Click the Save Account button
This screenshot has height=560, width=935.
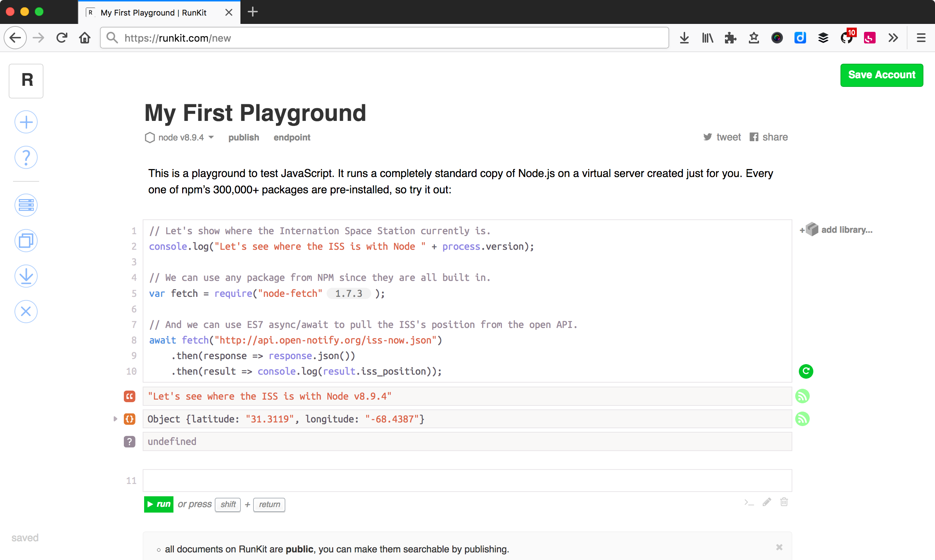(x=881, y=75)
